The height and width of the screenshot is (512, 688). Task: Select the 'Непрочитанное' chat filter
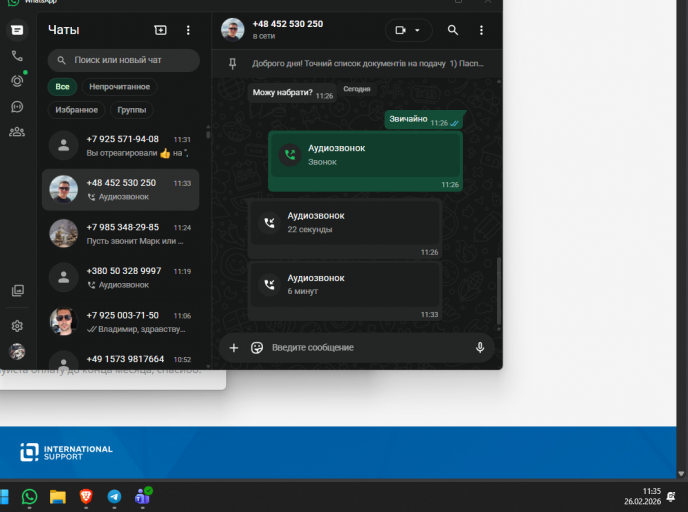[119, 87]
